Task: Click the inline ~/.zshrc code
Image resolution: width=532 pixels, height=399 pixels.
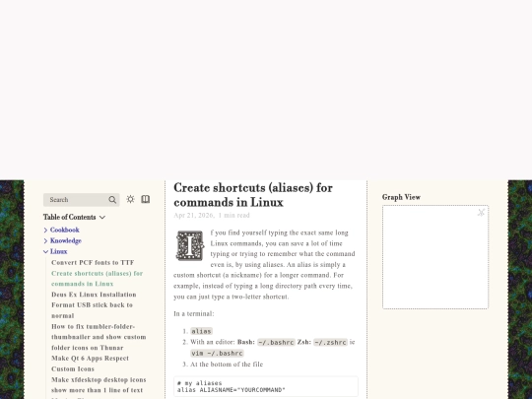Action: (330, 342)
